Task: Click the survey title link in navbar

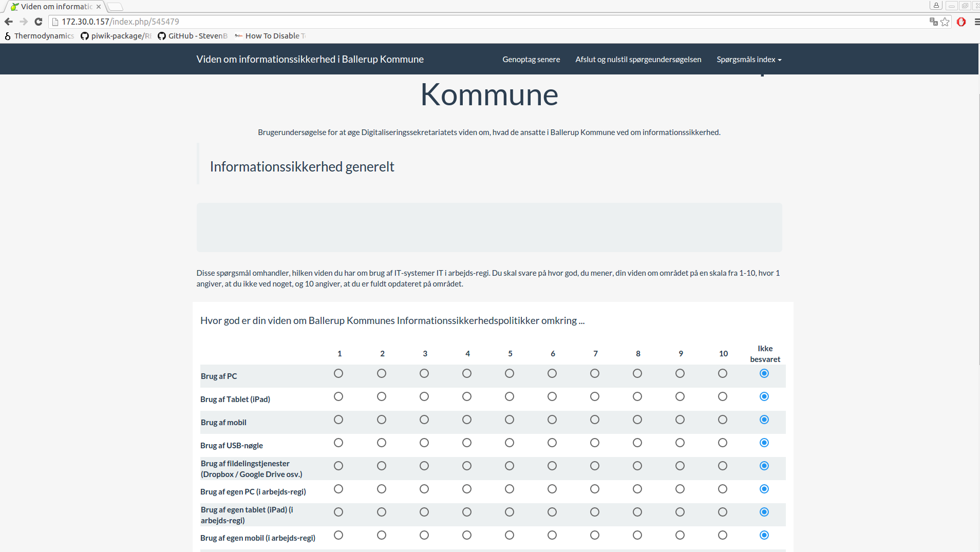Action: point(310,60)
